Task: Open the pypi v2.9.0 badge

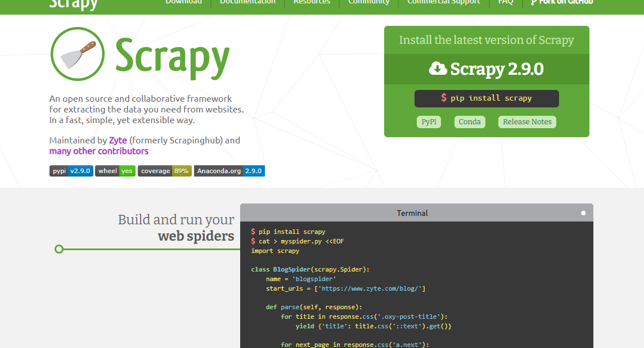Action: (71, 171)
